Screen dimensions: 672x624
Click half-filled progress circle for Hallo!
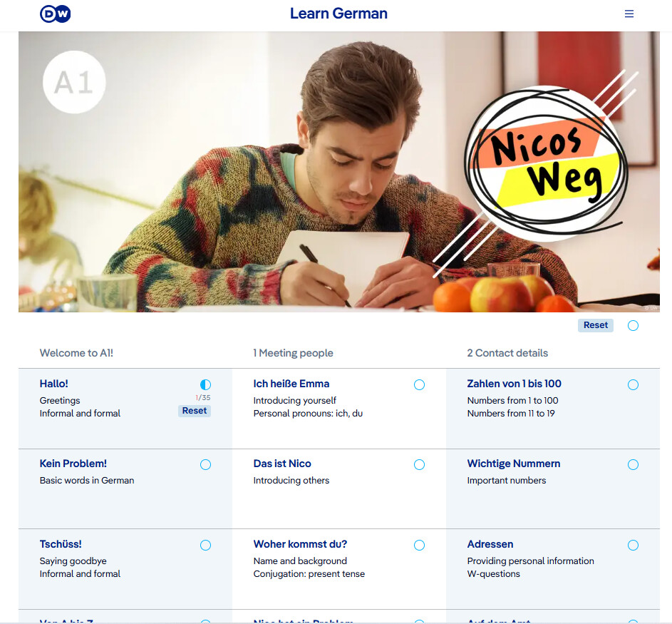point(205,384)
